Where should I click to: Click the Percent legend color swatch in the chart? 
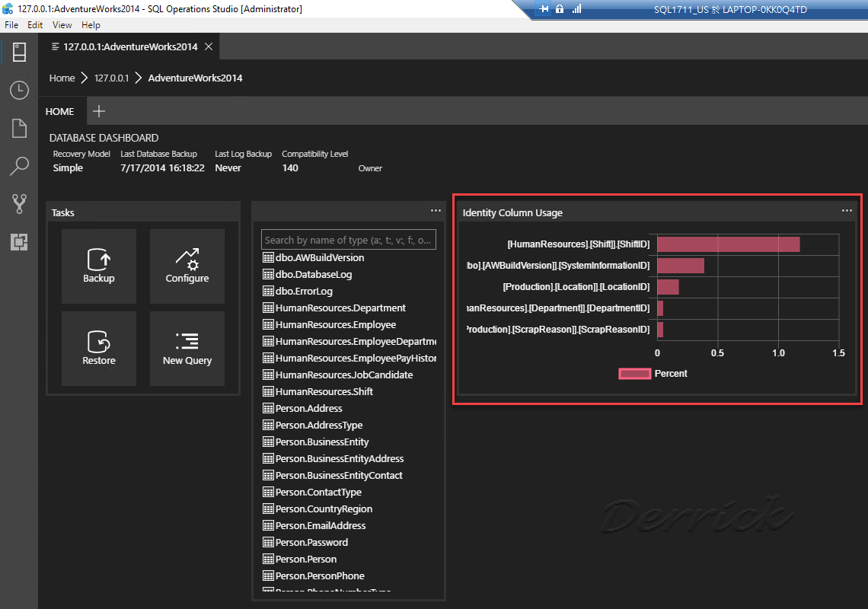pos(634,374)
